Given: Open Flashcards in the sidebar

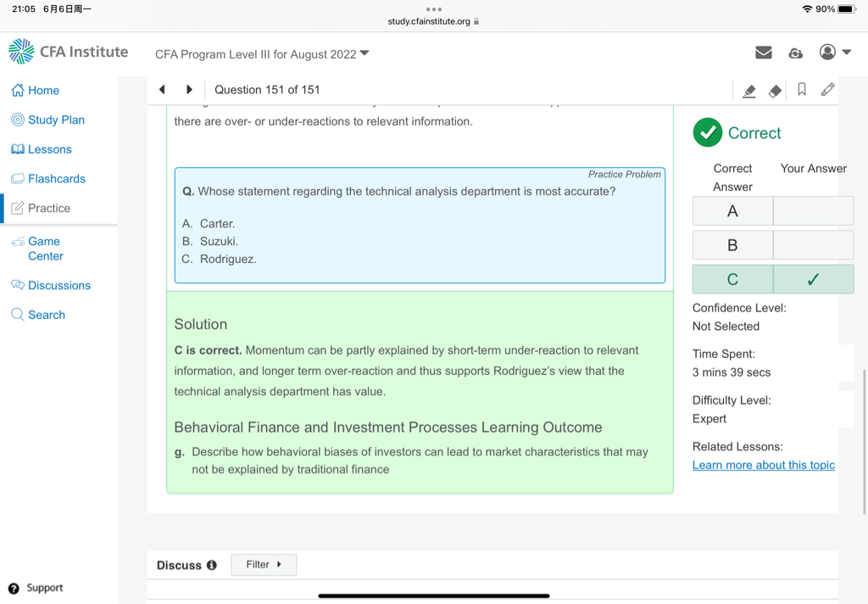Looking at the screenshot, I should coord(48,178).
